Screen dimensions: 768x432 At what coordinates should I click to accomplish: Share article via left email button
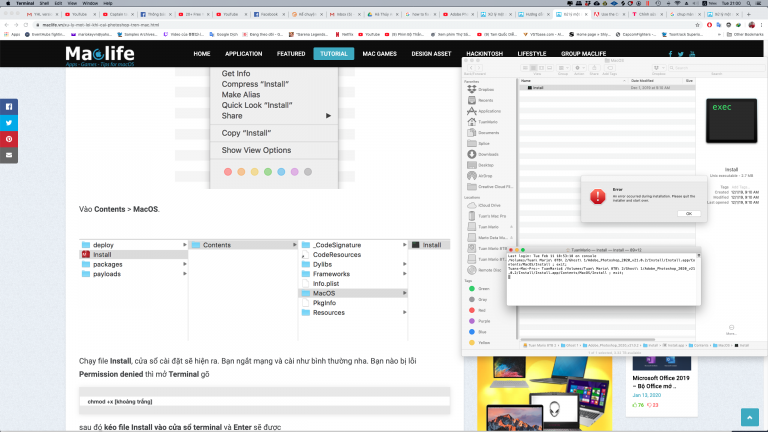coord(9,155)
